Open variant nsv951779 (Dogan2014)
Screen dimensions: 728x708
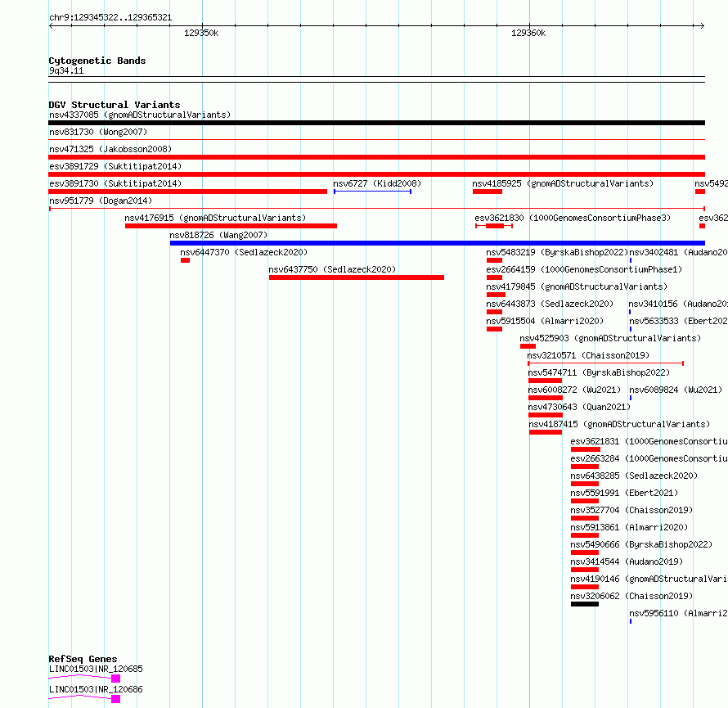click(x=101, y=201)
